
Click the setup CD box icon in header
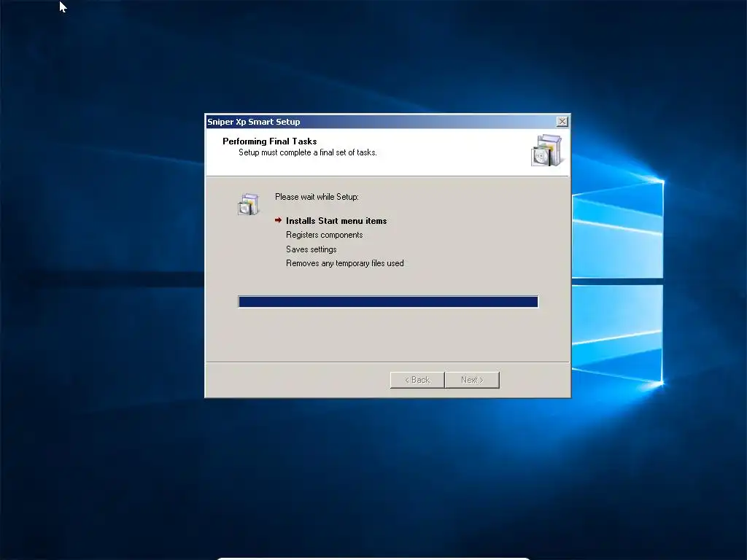point(546,150)
